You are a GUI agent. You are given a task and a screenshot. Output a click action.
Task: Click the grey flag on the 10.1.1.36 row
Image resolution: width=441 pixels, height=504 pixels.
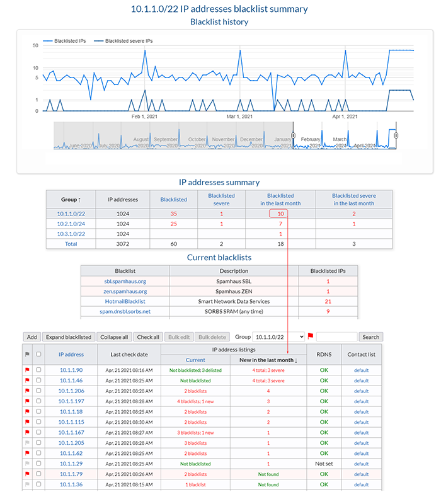[27, 484]
